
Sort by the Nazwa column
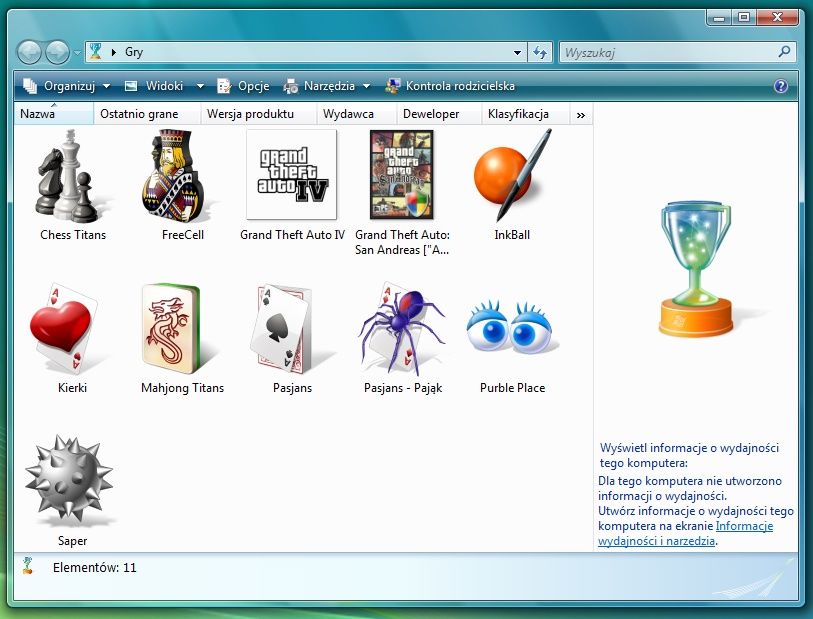coord(54,114)
